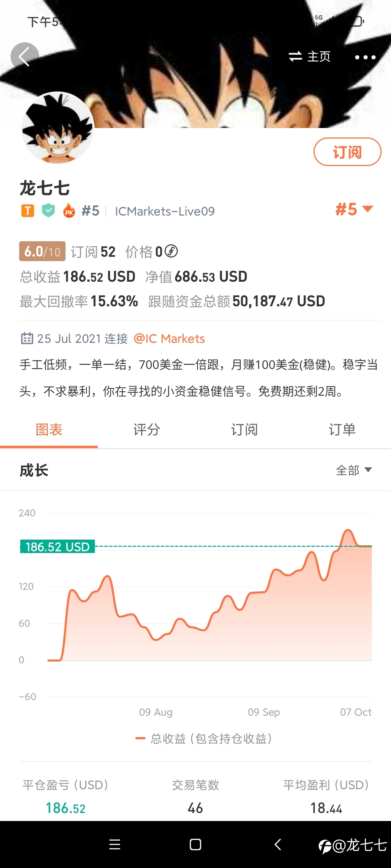This screenshot has height=868, width=391.
Task: Tap the calendar icon beside connect date
Action: point(27,339)
